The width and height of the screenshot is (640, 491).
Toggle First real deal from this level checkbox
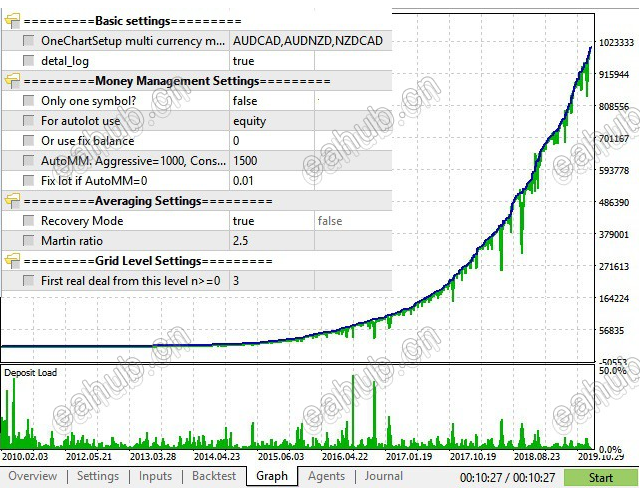pyautogui.click(x=29, y=280)
